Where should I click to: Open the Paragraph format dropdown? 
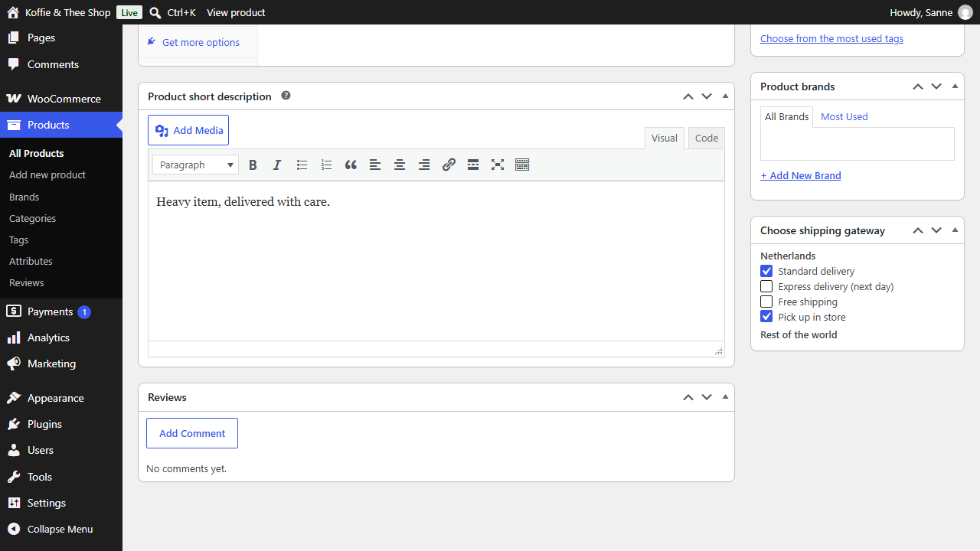pyautogui.click(x=195, y=165)
